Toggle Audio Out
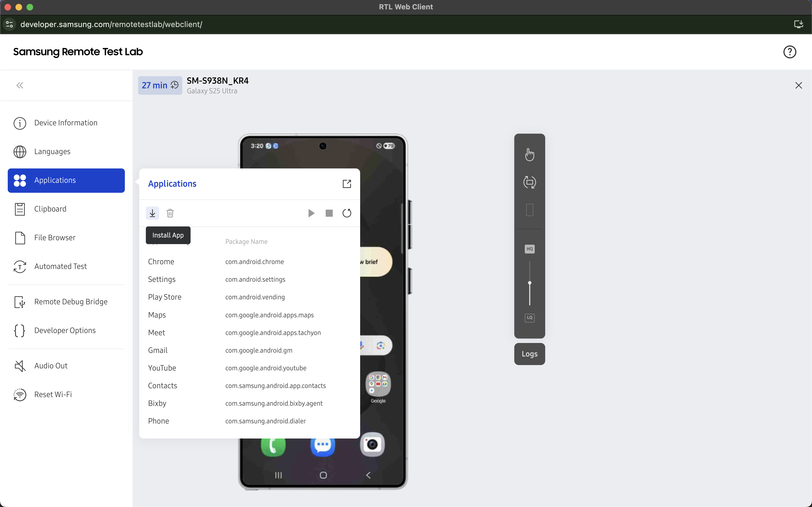 (x=66, y=366)
